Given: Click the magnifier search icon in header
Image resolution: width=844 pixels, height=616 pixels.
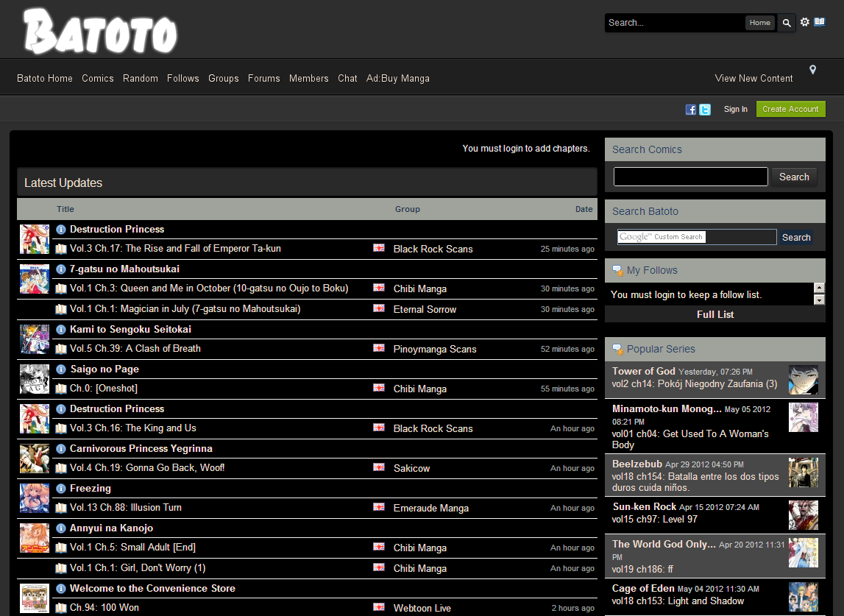Looking at the screenshot, I should coord(787,23).
